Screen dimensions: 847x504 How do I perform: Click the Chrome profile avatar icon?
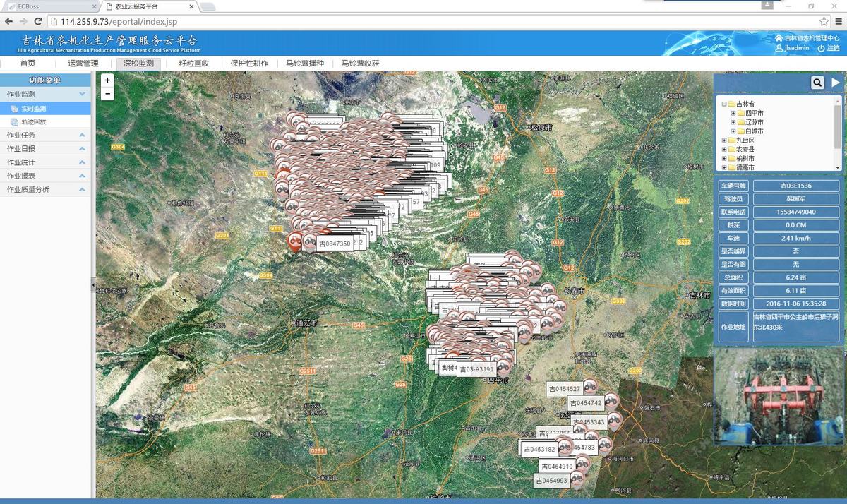[768, 5]
